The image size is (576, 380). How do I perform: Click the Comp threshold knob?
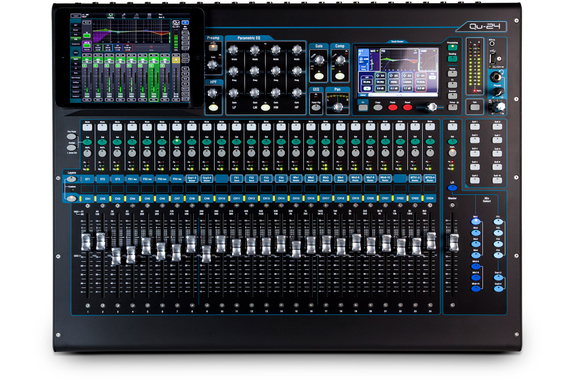pos(340,59)
